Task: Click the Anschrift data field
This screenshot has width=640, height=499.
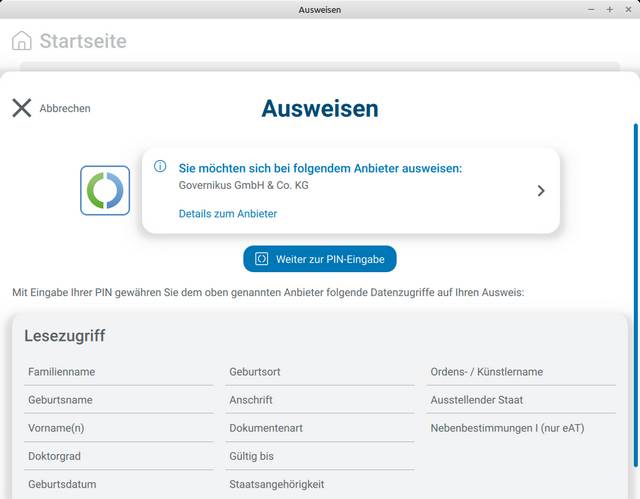Action: [251, 400]
